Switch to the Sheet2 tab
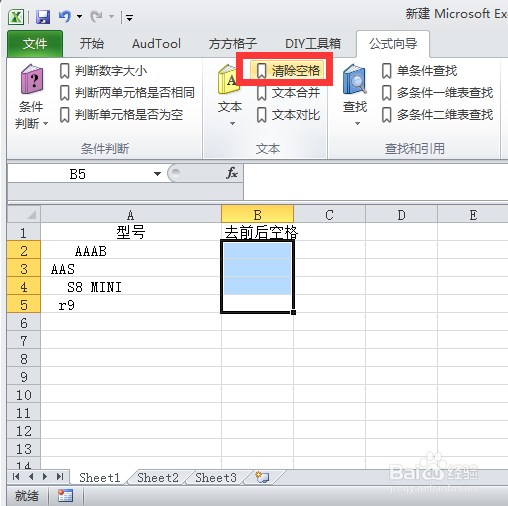508x506 pixels. 158,477
